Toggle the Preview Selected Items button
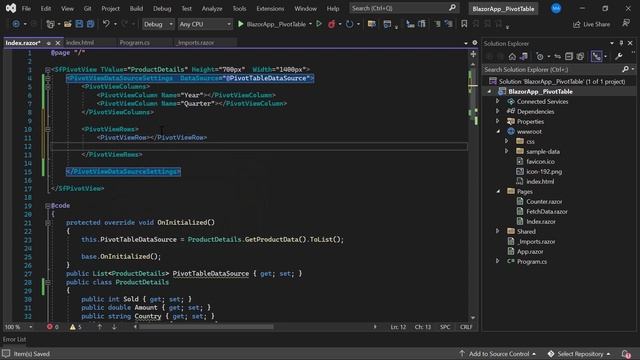Screen dimensions: 640x360 (x=597, y=56)
